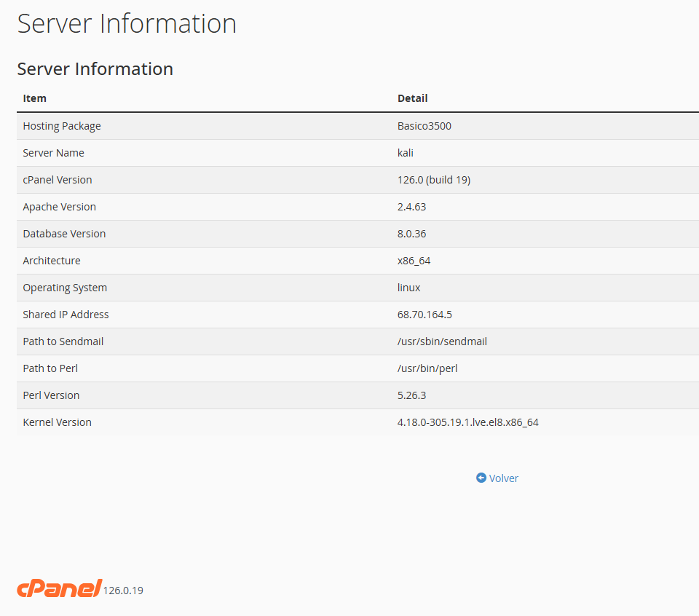Select the Apache Version row label

pos(59,207)
